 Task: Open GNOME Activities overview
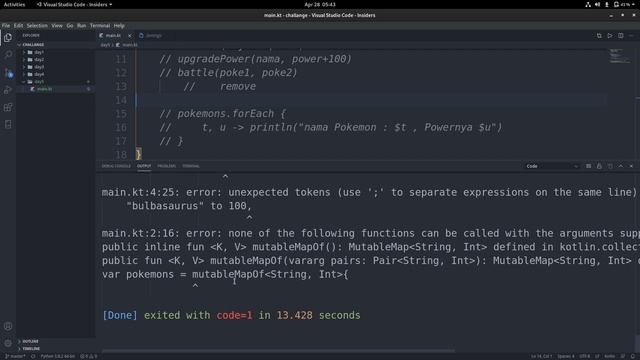[14, 4]
